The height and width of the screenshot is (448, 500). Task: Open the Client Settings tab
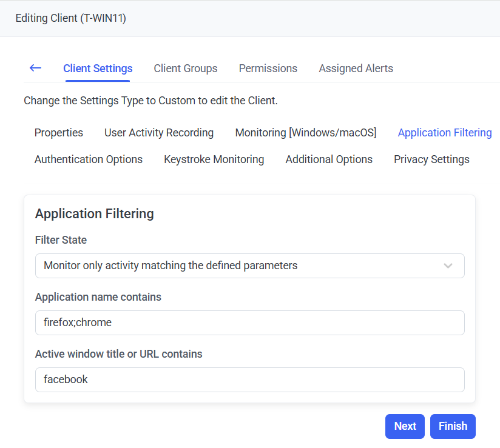(98, 69)
